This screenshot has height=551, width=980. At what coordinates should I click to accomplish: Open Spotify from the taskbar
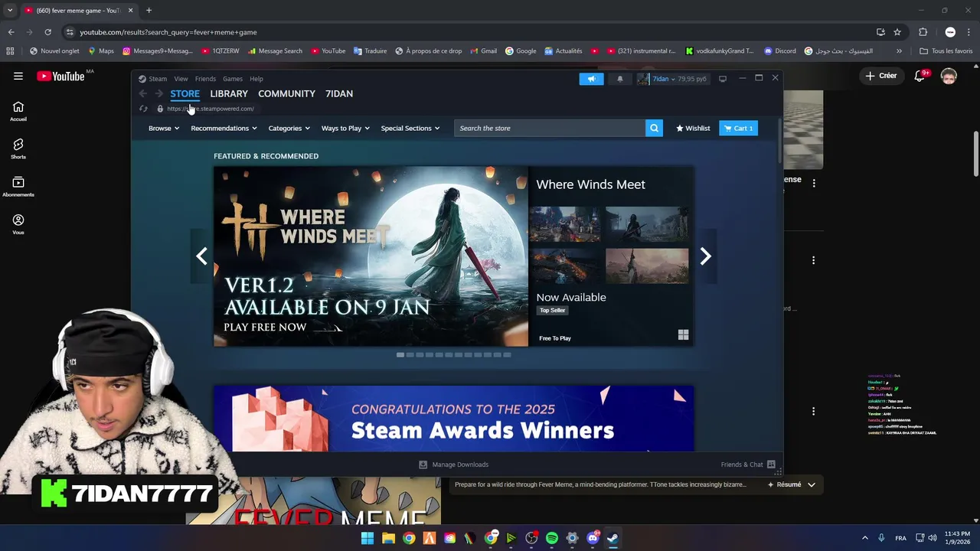(552, 538)
